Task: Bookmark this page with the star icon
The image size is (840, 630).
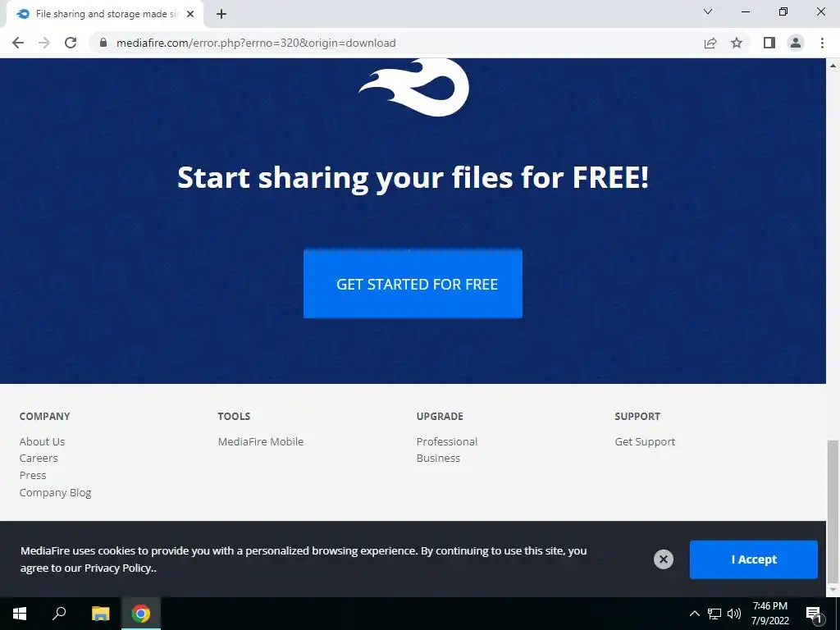Action: [x=737, y=43]
